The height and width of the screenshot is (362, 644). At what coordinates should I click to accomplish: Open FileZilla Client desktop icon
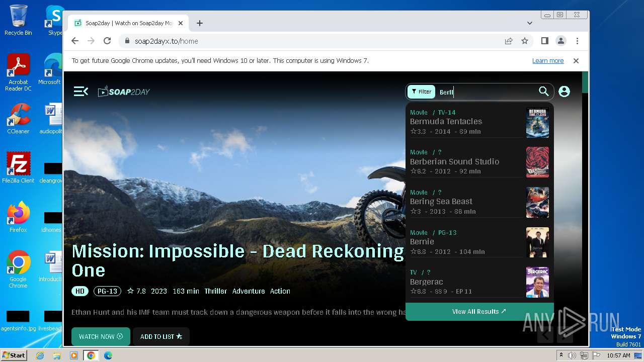[18, 167]
